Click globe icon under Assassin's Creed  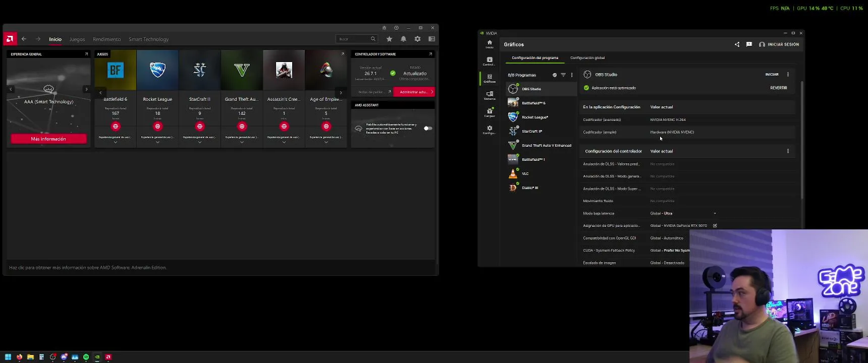pos(284,126)
